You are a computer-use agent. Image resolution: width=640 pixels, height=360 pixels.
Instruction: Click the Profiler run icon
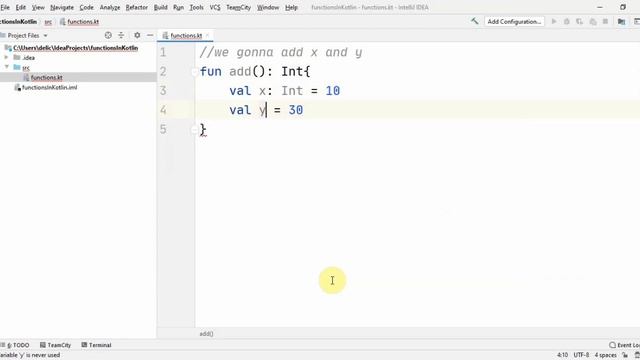click(593, 22)
